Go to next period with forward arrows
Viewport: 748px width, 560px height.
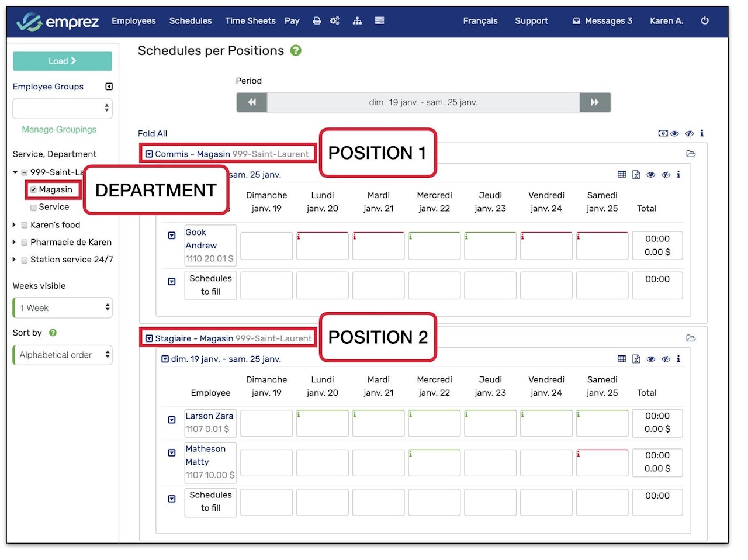coord(595,102)
